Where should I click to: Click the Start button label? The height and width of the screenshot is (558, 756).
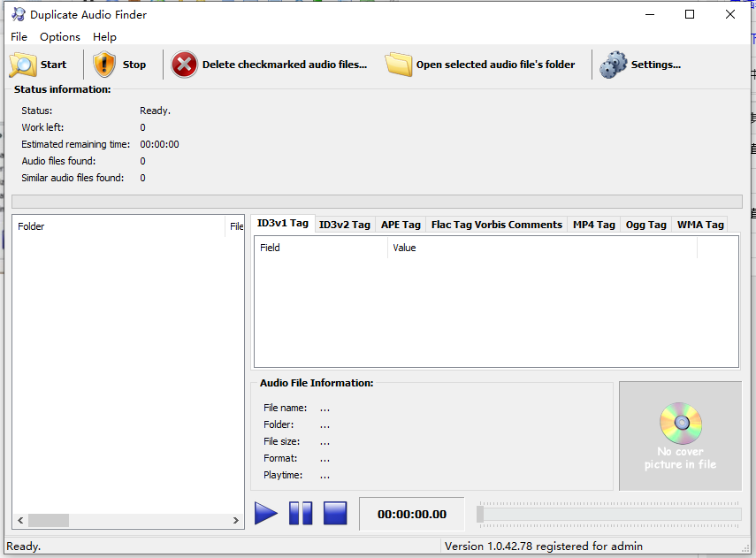[x=53, y=65]
